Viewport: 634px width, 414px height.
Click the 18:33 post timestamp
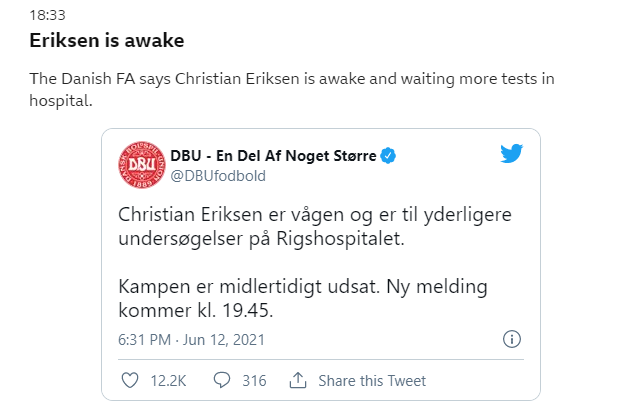coord(47,15)
